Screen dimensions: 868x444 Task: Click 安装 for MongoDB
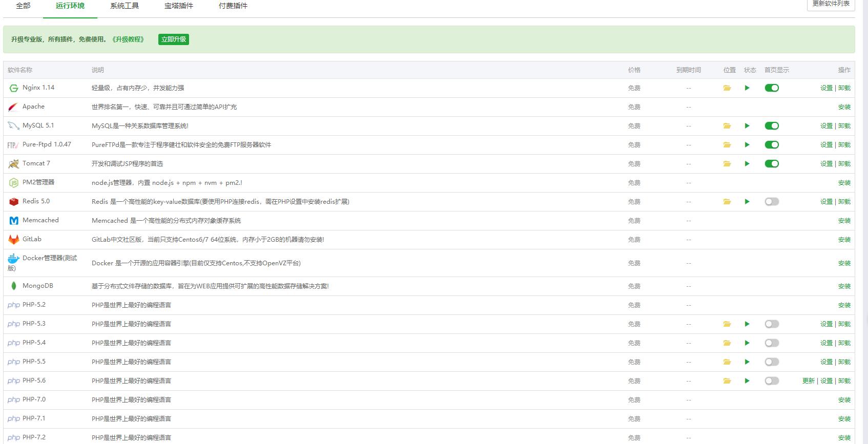click(844, 286)
